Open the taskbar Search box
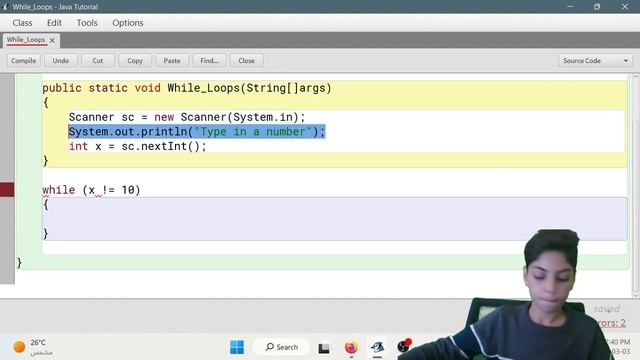Viewport: 640px width, 360px height. point(281,347)
